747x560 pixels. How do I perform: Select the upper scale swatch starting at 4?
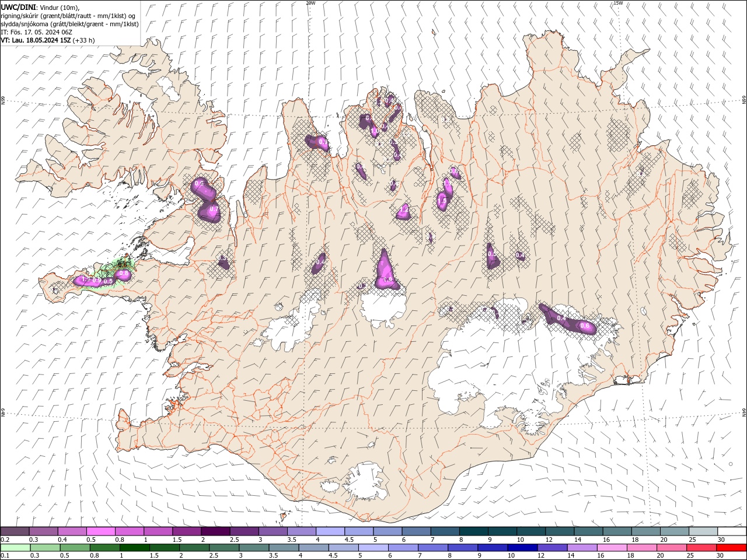[x=329, y=531]
